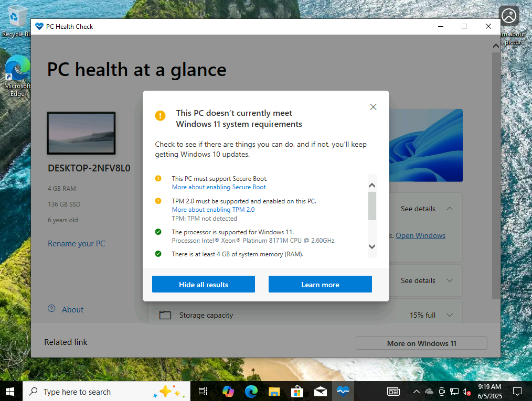
Task: Open Copilot from the taskbar
Action: pos(228,392)
